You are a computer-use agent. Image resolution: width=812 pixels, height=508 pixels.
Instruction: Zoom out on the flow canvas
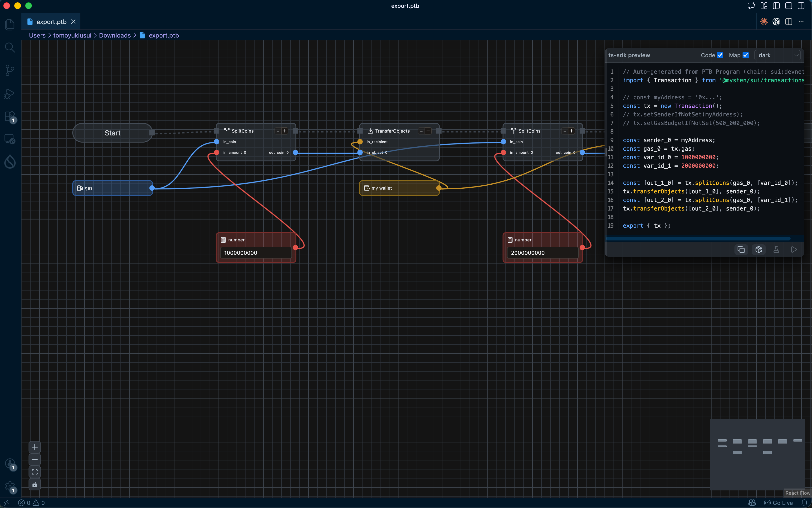(35, 460)
